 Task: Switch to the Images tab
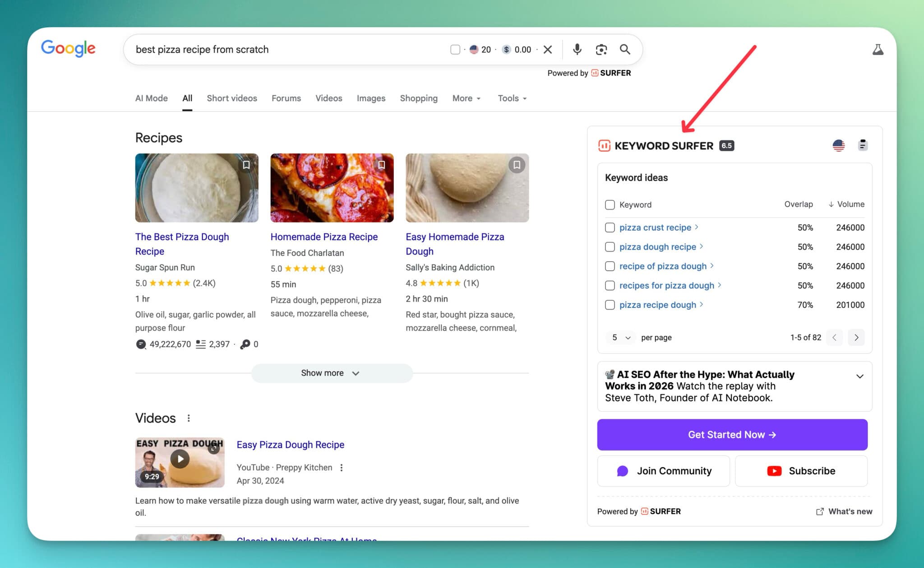tap(371, 98)
